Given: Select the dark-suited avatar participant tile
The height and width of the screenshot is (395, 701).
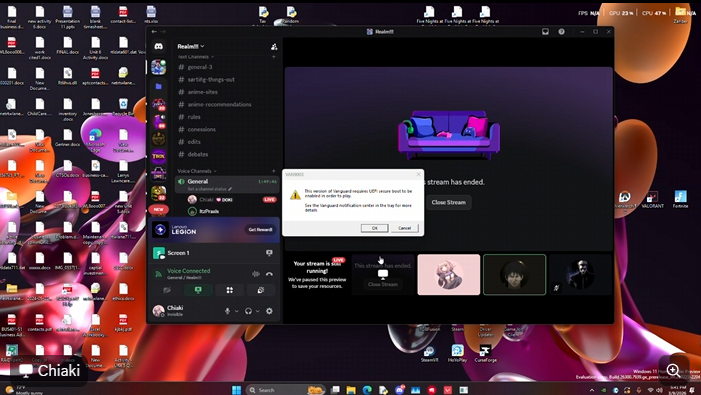Looking at the screenshot, I should tap(580, 275).
